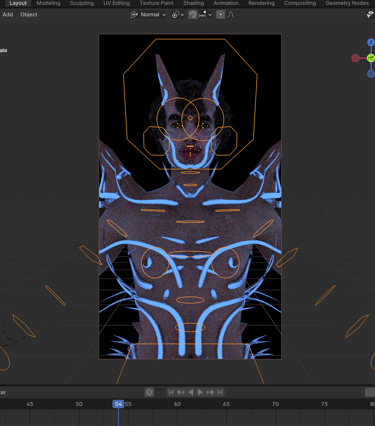Click the lower blue negative Z gizmo handle
The height and width of the screenshot is (426, 375).
(x=371, y=74)
